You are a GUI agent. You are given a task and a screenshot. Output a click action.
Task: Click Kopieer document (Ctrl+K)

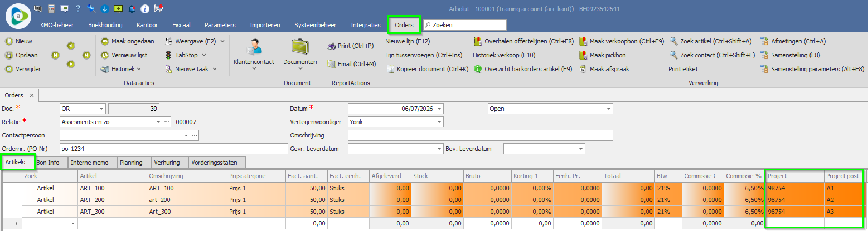point(427,69)
